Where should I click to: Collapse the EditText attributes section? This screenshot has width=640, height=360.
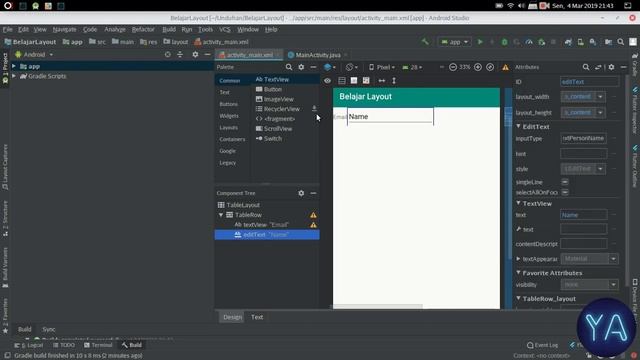(x=518, y=127)
